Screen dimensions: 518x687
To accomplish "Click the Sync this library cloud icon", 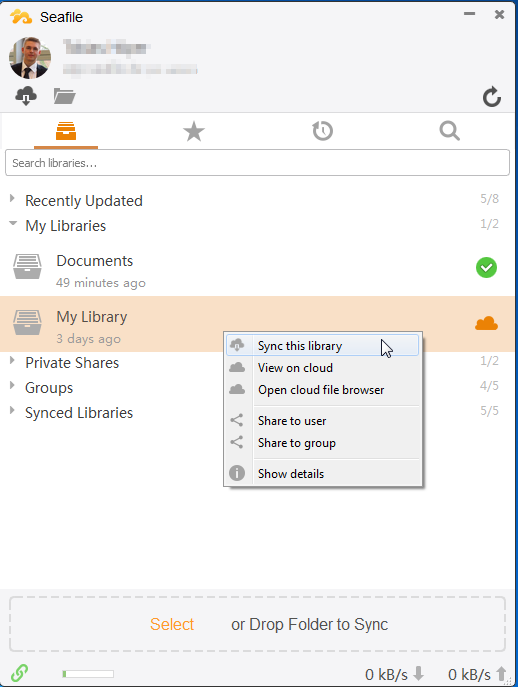I will [x=237, y=345].
